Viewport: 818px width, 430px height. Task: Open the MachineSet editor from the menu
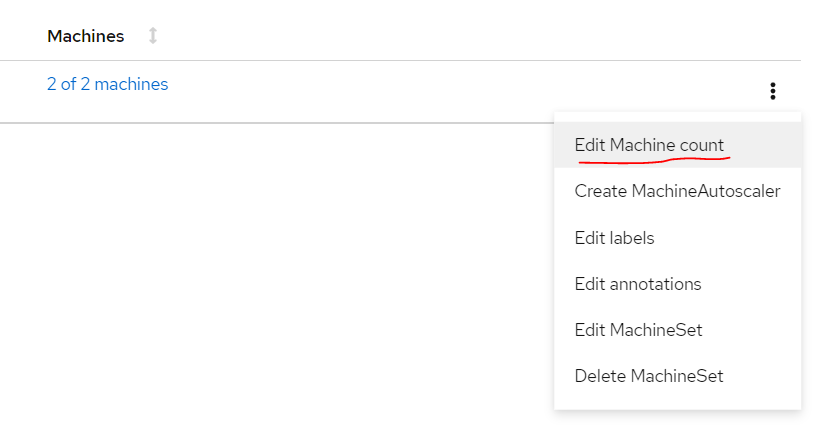tap(638, 330)
